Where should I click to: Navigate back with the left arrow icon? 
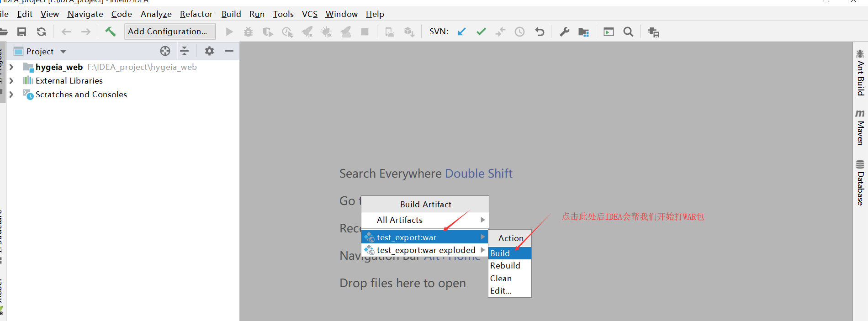coord(66,32)
